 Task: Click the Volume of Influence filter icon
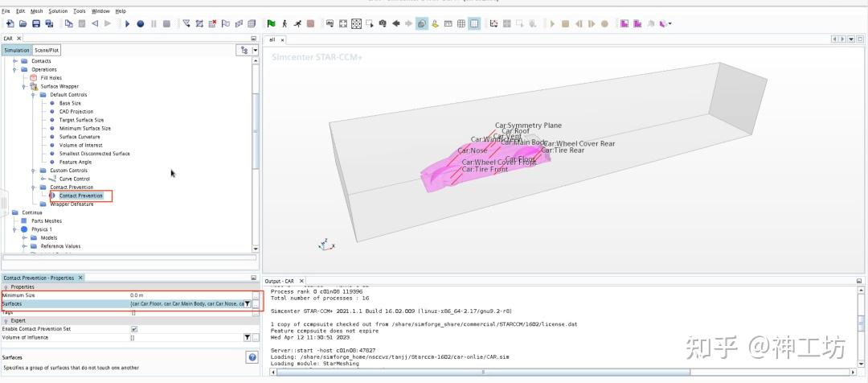click(x=248, y=338)
